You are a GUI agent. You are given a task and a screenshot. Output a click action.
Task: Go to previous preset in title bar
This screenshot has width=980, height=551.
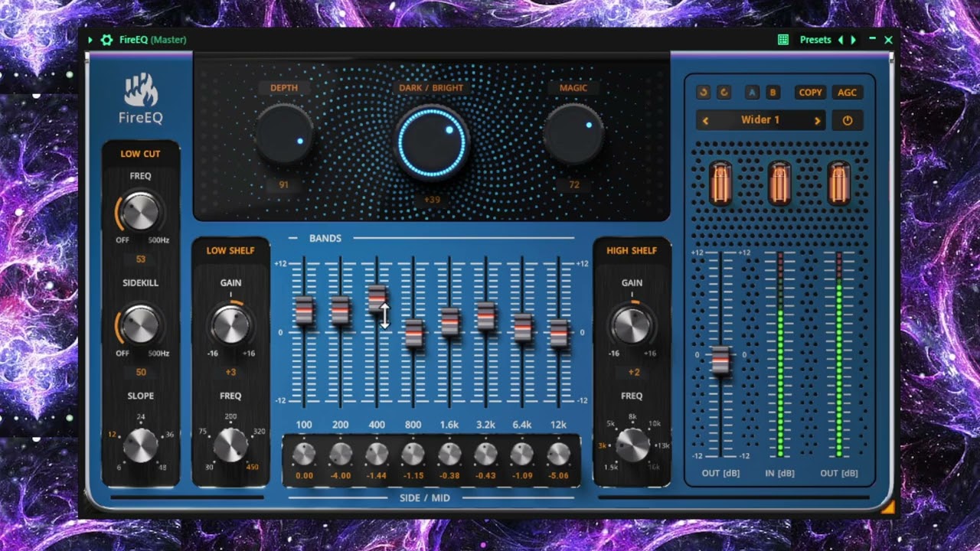841,40
